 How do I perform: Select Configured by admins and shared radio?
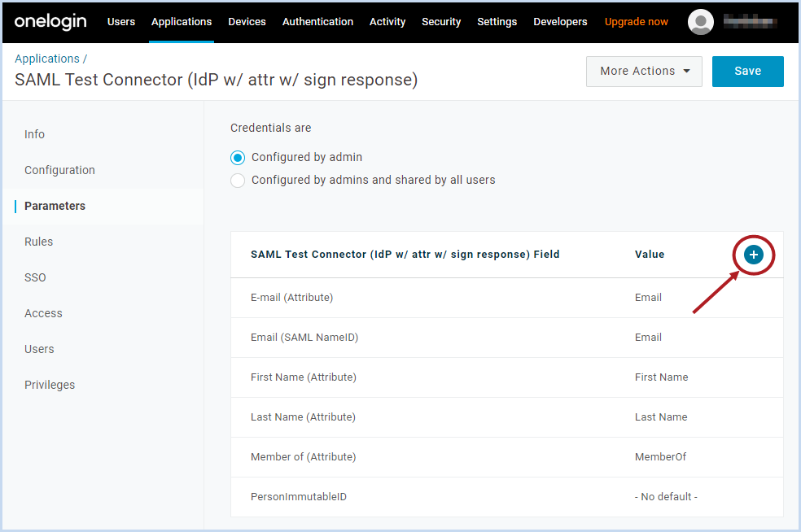point(238,181)
